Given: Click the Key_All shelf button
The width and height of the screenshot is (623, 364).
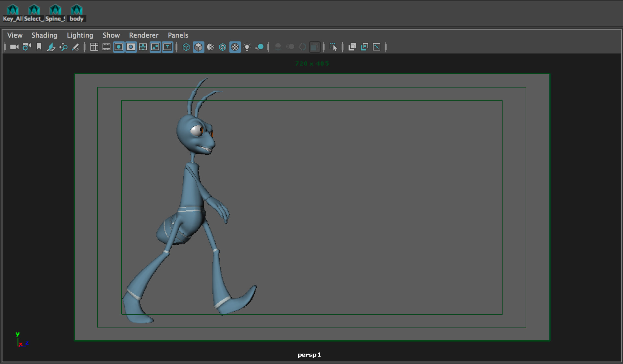Looking at the screenshot, I should click(13, 13).
